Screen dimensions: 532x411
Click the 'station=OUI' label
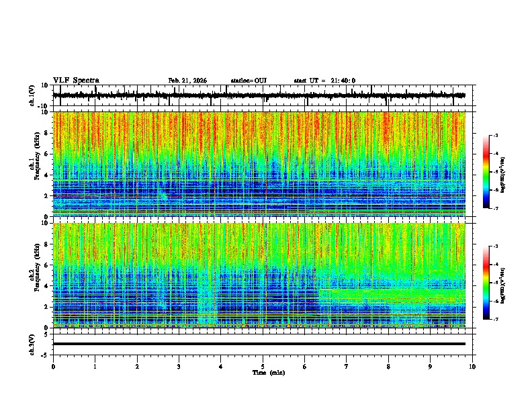coord(249,81)
